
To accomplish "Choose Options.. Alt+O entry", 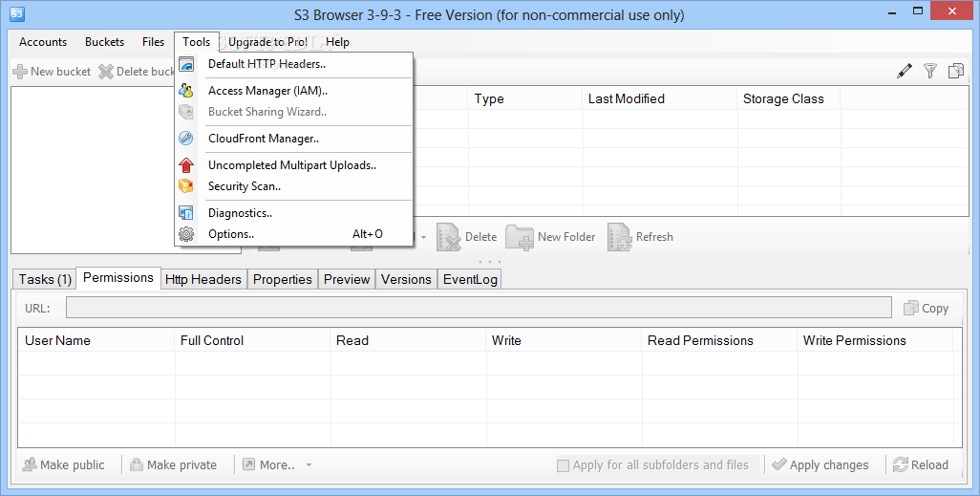I will point(294,234).
